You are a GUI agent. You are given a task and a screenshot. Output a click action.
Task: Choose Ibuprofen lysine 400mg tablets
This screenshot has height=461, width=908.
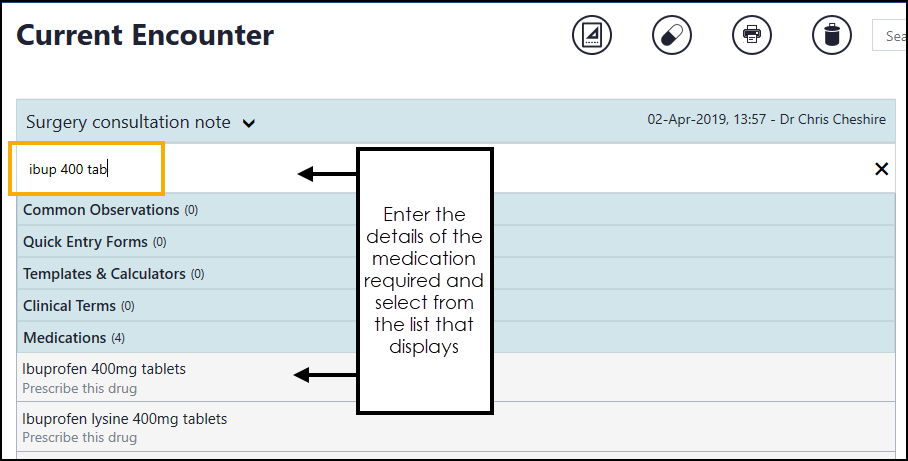[x=125, y=419]
